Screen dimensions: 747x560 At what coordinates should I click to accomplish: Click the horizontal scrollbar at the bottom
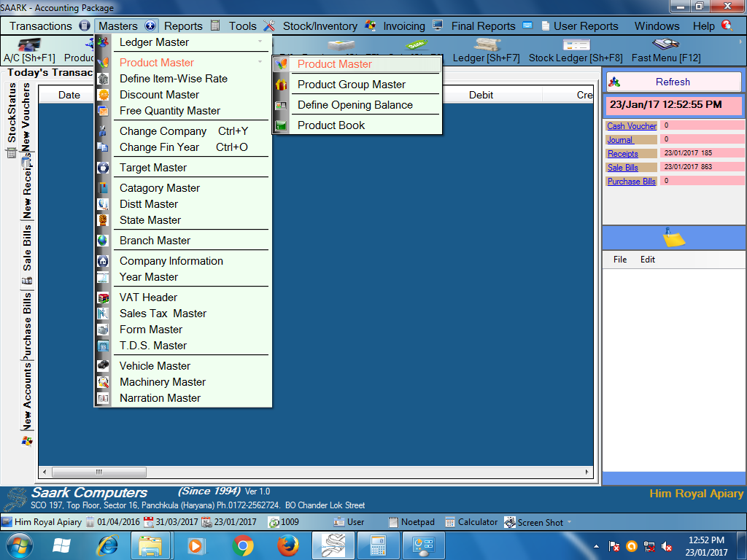[x=98, y=472]
